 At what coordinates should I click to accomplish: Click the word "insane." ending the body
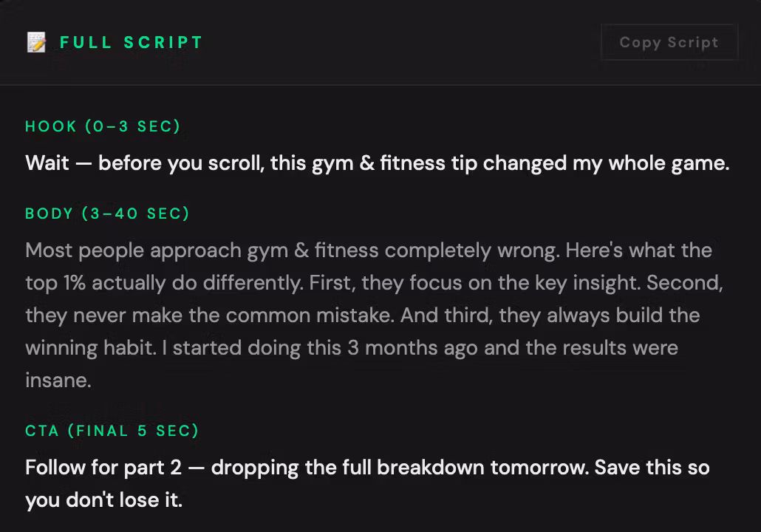click(58, 381)
